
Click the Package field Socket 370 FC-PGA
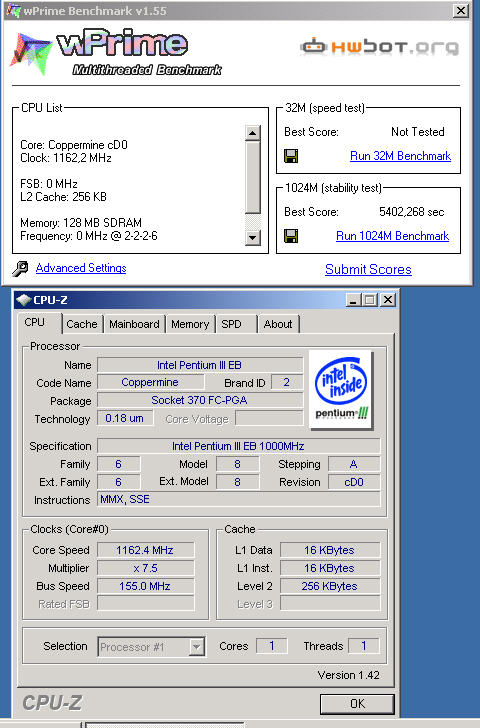[200, 401]
